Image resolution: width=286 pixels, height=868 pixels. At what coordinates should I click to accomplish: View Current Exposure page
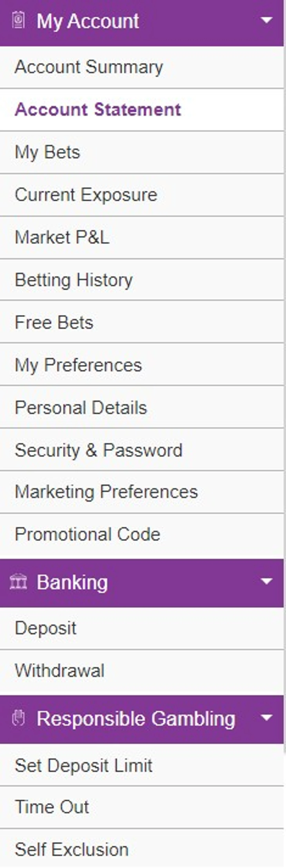142,195
